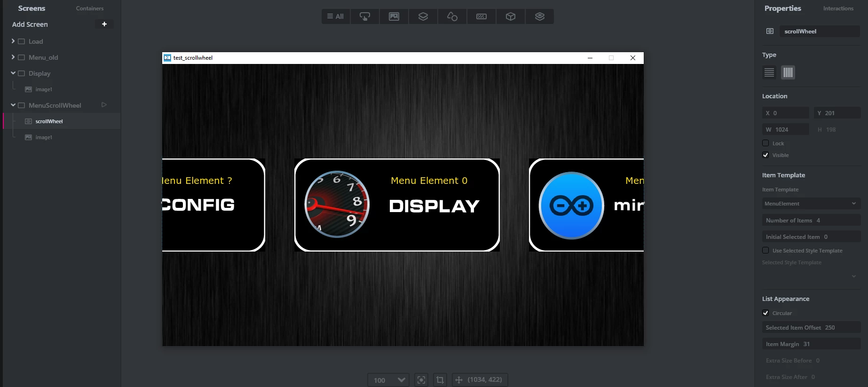
Task: Disable the Circular list checkbox
Action: pos(765,313)
